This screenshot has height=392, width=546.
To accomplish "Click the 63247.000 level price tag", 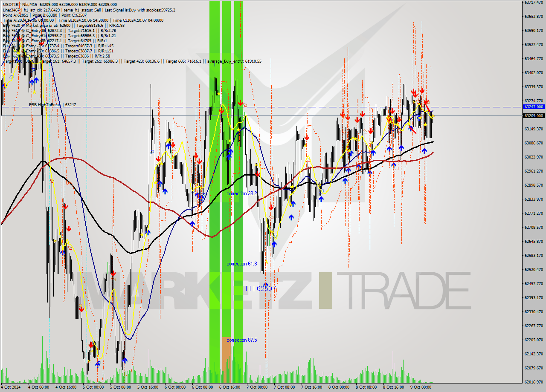I will 534,107.
